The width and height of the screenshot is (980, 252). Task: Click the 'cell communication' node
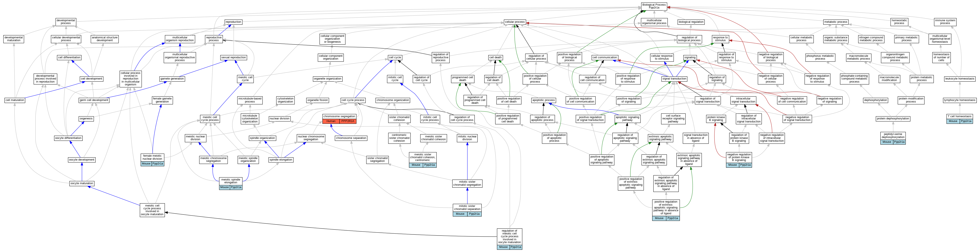coord(605,58)
